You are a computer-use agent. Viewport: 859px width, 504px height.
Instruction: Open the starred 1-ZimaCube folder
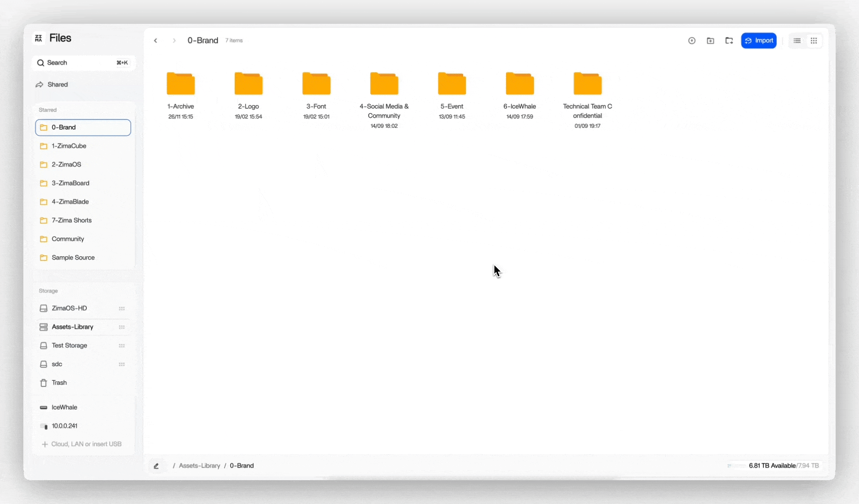[x=83, y=146]
